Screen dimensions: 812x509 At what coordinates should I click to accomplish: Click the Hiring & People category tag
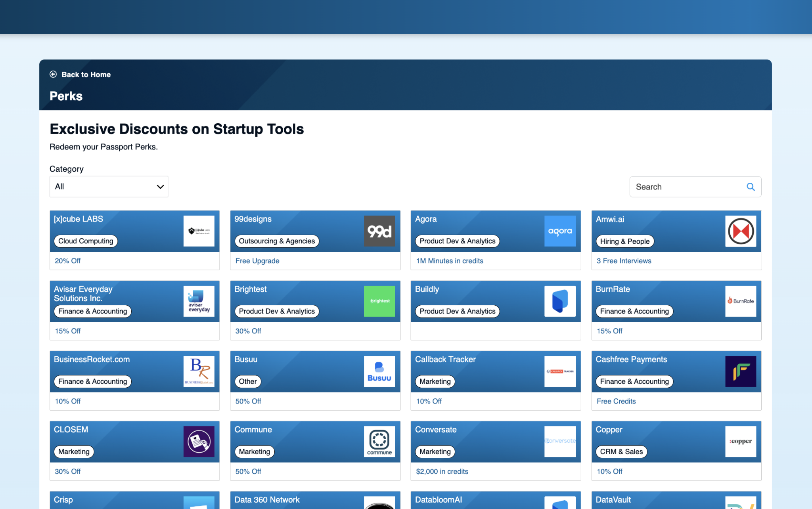pyautogui.click(x=624, y=241)
